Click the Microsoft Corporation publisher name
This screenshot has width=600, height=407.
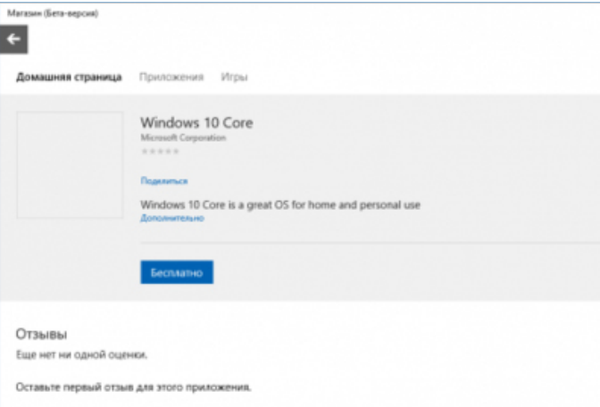pyautogui.click(x=183, y=138)
